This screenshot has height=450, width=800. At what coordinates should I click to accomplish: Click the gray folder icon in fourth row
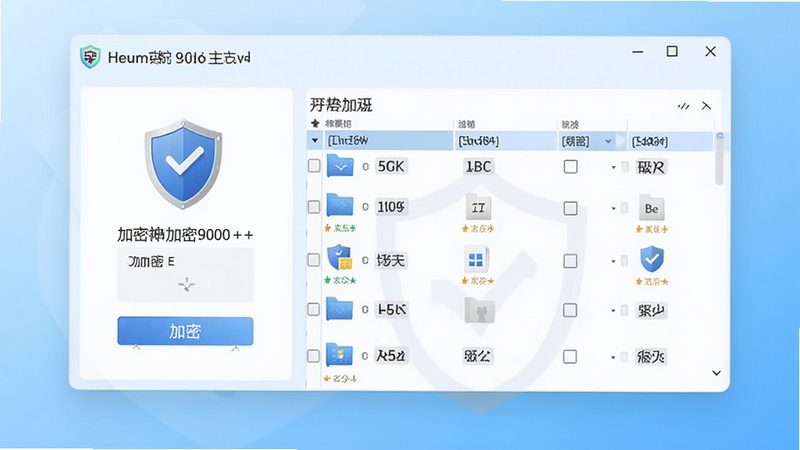[480, 310]
